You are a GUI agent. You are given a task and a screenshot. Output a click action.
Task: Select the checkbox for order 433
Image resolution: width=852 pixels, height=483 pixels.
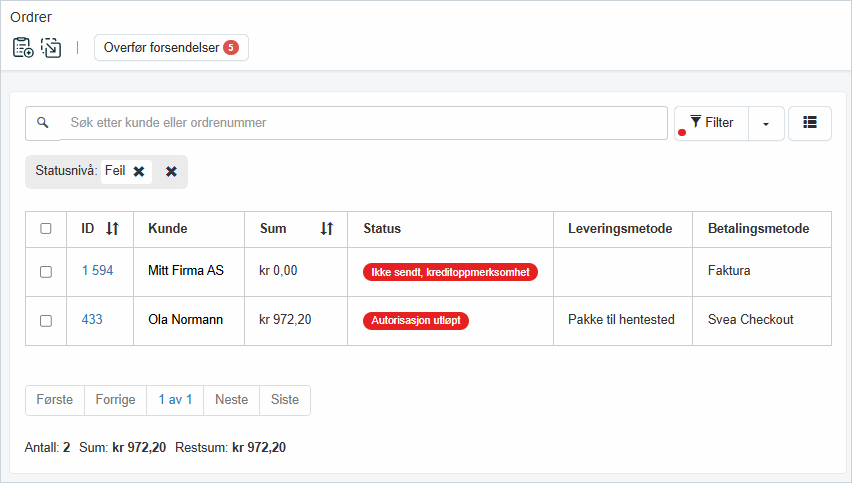(x=46, y=321)
